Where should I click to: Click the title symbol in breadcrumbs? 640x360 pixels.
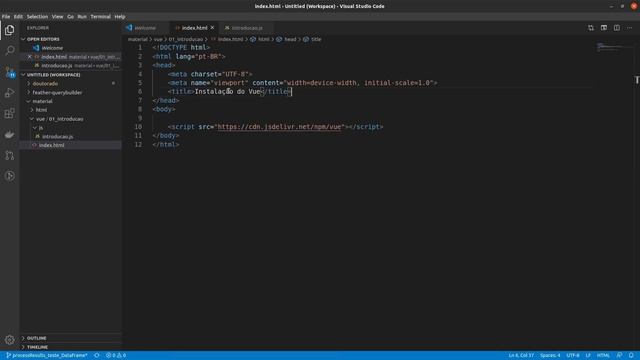tap(312, 40)
